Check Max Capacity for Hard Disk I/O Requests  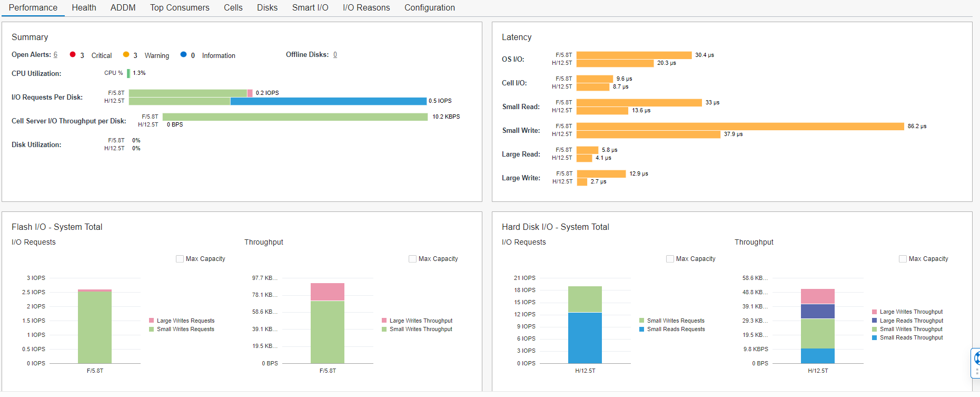pos(670,259)
